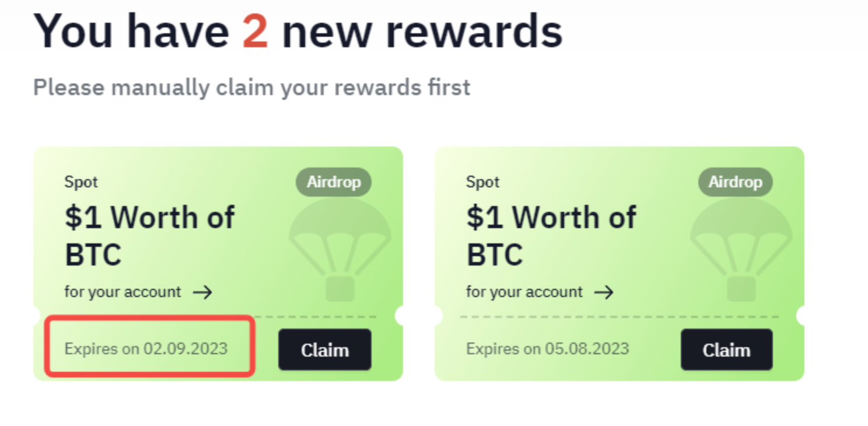This screenshot has width=868, height=426.
Task: Claim the reward expiring on 02.09.2023
Action: point(324,350)
